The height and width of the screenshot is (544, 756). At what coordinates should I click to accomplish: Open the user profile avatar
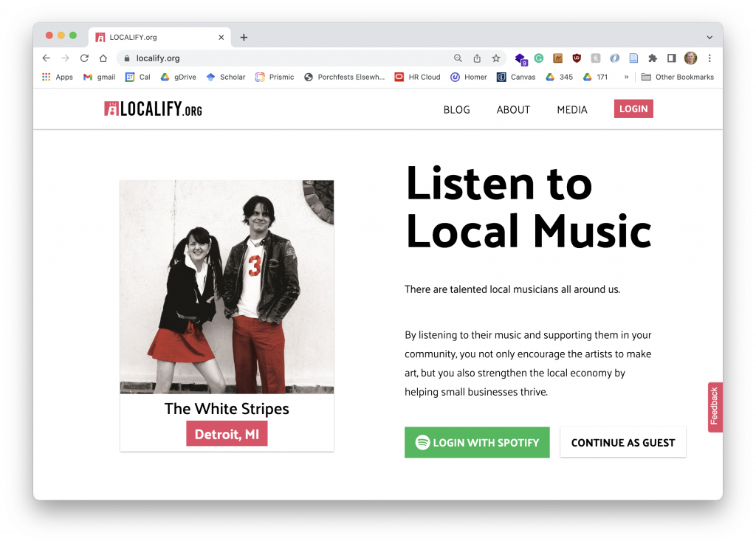[x=690, y=58]
